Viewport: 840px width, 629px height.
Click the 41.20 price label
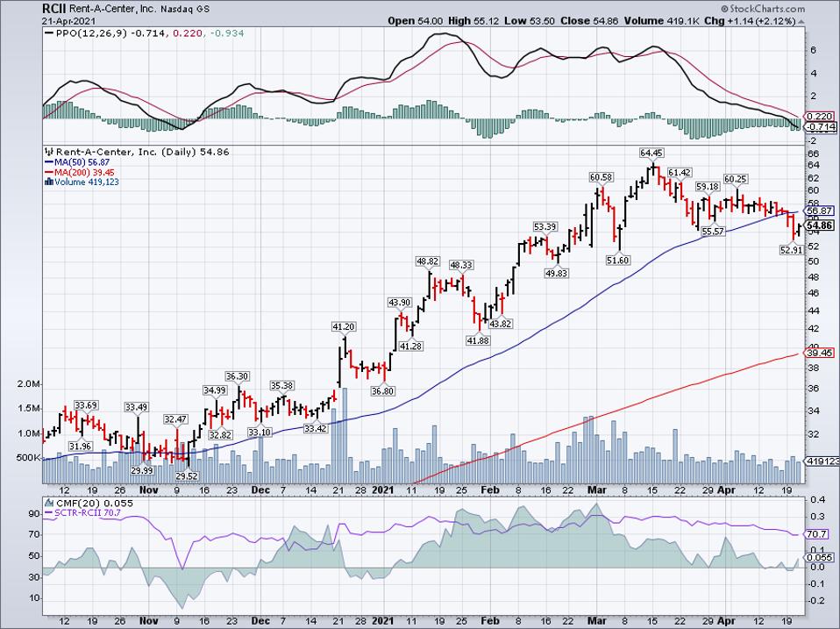point(344,327)
